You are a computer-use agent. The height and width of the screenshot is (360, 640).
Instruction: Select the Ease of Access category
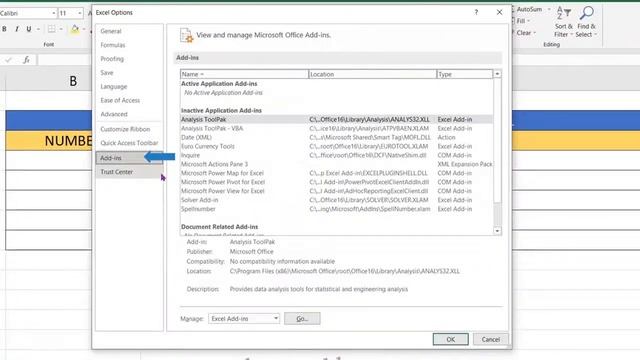click(129, 100)
